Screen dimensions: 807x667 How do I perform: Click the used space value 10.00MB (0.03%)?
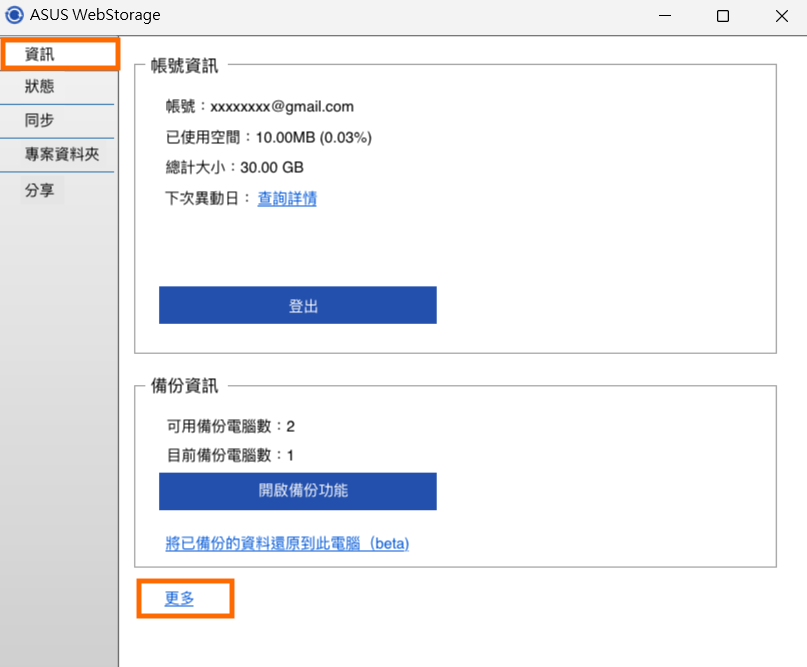coord(314,137)
